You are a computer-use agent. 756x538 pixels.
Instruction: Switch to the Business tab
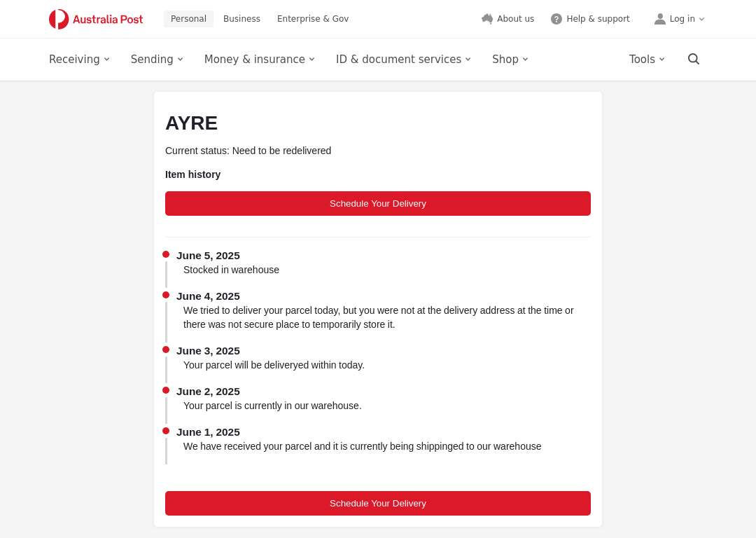241,19
